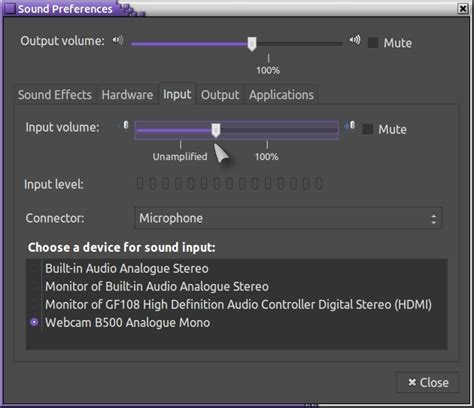
Task: Click the output volume slider handle
Action: 252,44
